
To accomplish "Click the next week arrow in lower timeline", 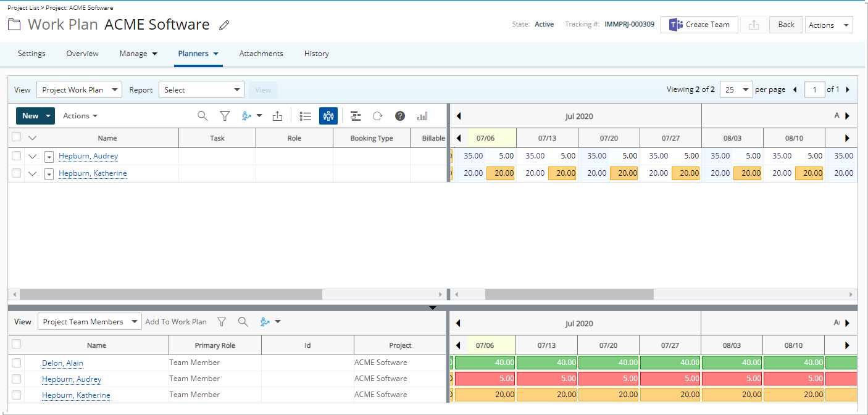I will [x=847, y=345].
